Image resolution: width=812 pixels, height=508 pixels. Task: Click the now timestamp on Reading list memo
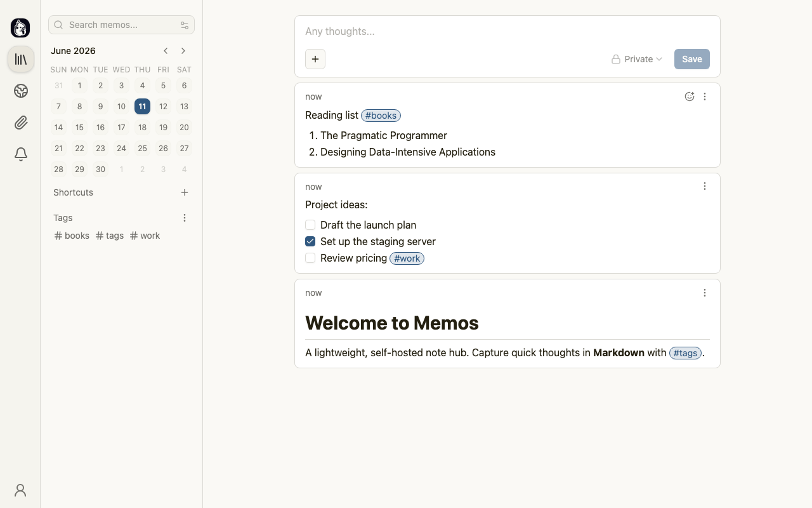pyautogui.click(x=313, y=97)
